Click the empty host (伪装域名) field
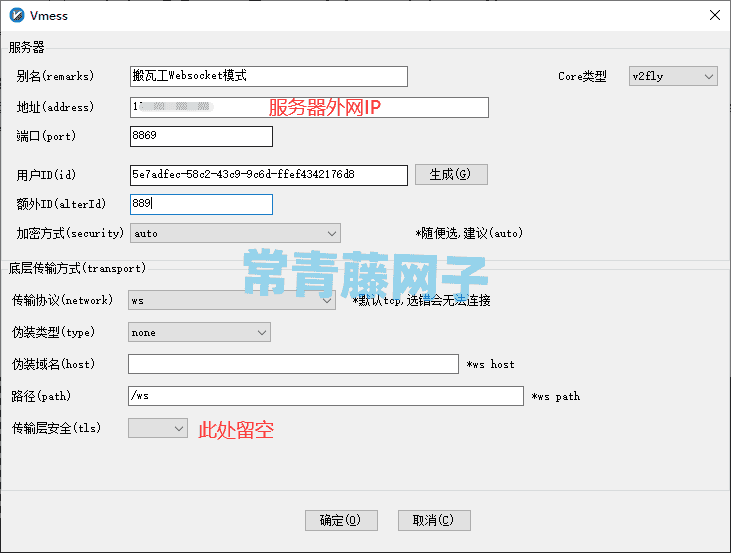Viewport: 731px width, 553px height. click(x=293, y=364)
